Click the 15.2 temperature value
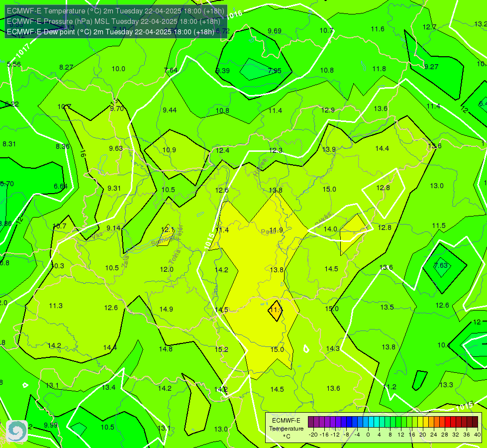This screenshot has height=448, width=487. point(221,349)
